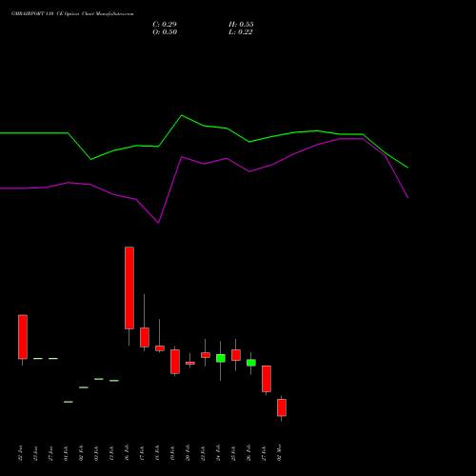Select the red 19 Feb candle
Screen dimensions: 476x476
click(175, 362)
